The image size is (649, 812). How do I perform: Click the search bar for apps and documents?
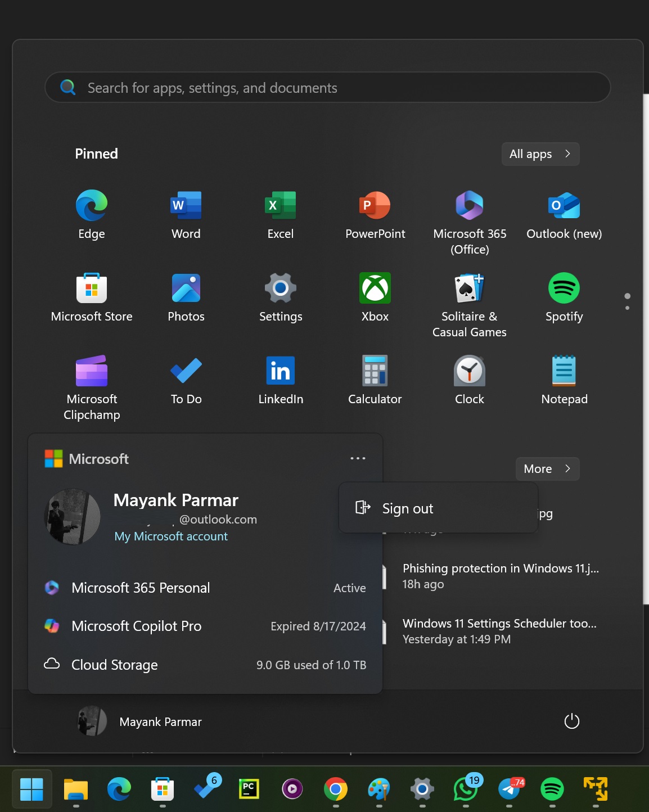point(328,88)
